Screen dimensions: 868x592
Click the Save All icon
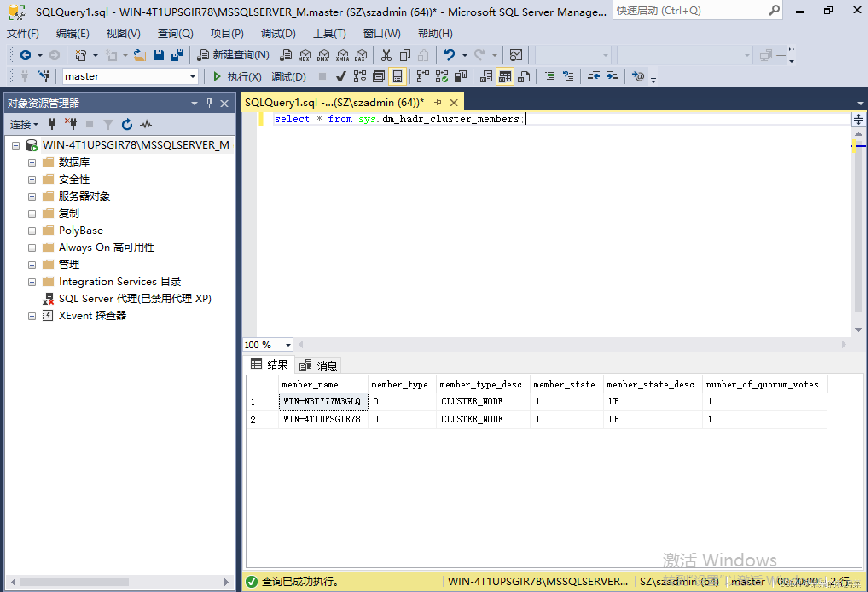point(177,55)
